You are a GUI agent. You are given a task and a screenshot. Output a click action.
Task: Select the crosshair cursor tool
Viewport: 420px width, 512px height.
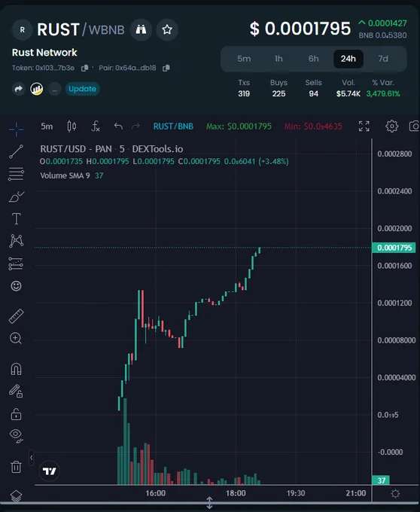[16, 130]
